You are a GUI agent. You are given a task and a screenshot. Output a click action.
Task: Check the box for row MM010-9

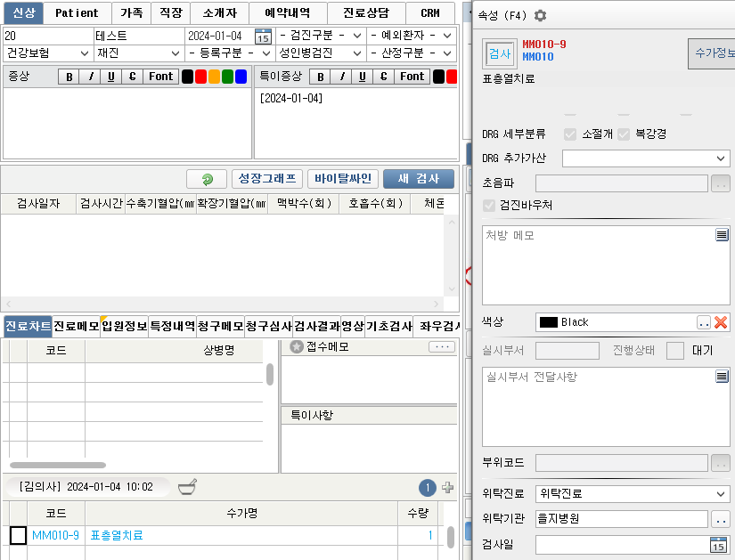[18, 535]
